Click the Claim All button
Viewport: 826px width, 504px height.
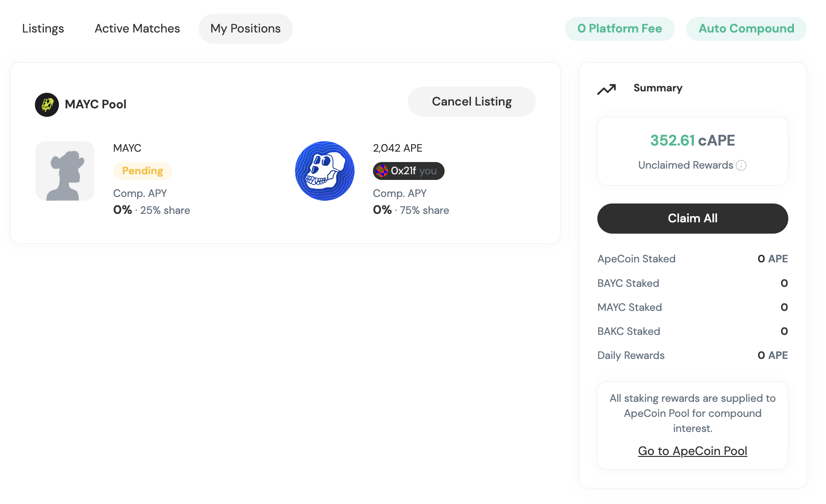point(693,219)
